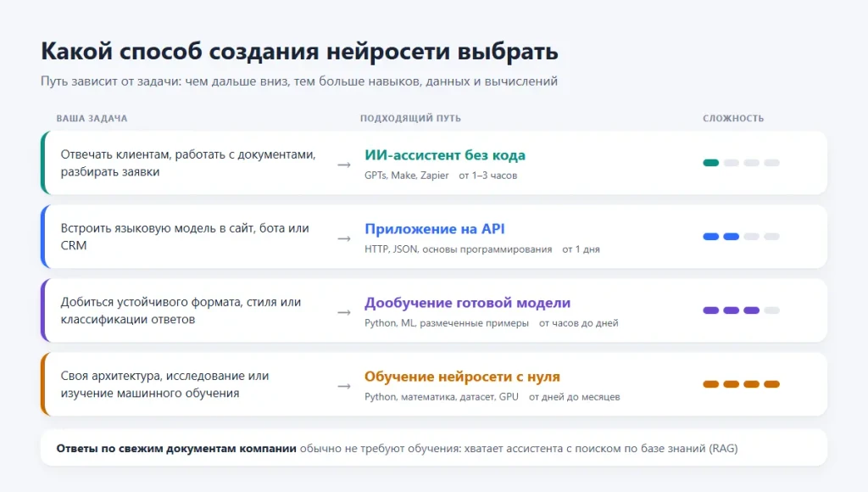The image size is (868, 492).
Task: Click the purple difficulty indicator of Дообучение row
Action: click(741, 310)
